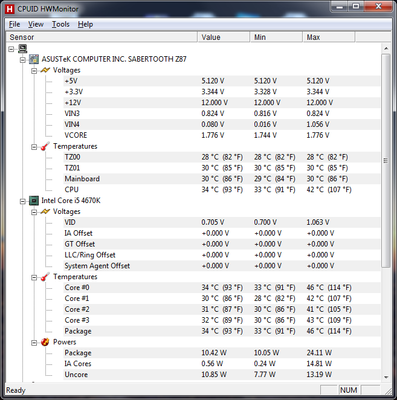Click the mainboard Temperatures thermometer icon
The image size is (397, 400).
point(45,146)
